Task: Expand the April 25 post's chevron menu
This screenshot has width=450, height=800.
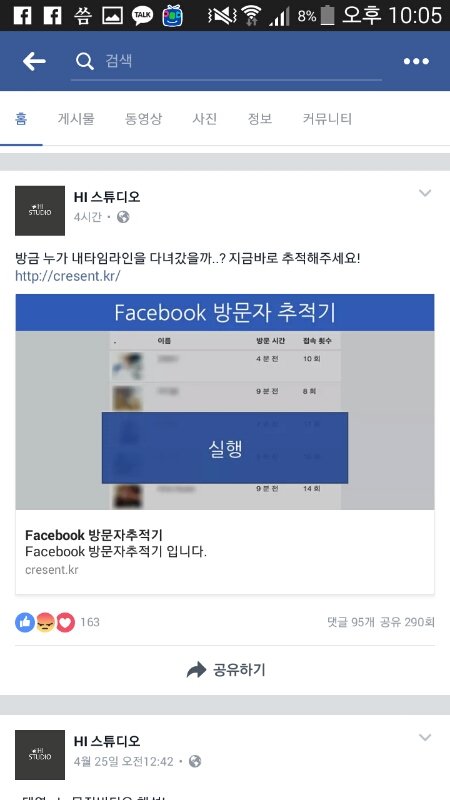Action: (425, 737)
